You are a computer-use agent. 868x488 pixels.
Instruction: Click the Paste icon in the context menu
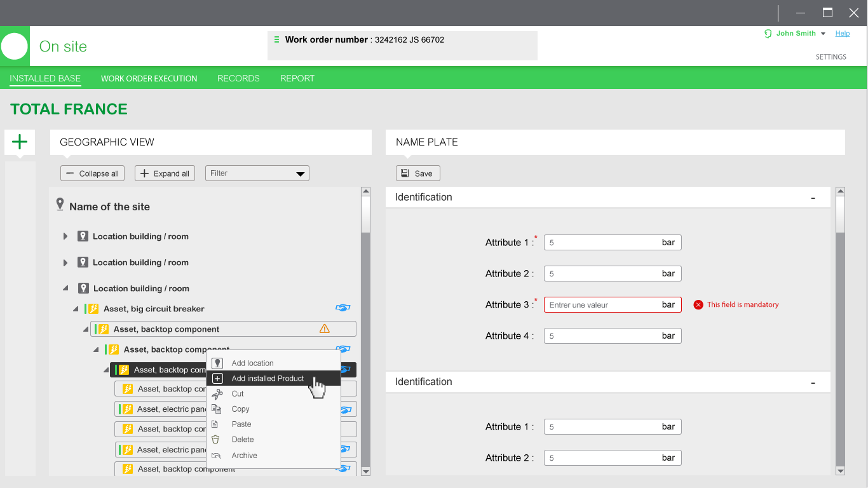[x=215, y=424]
